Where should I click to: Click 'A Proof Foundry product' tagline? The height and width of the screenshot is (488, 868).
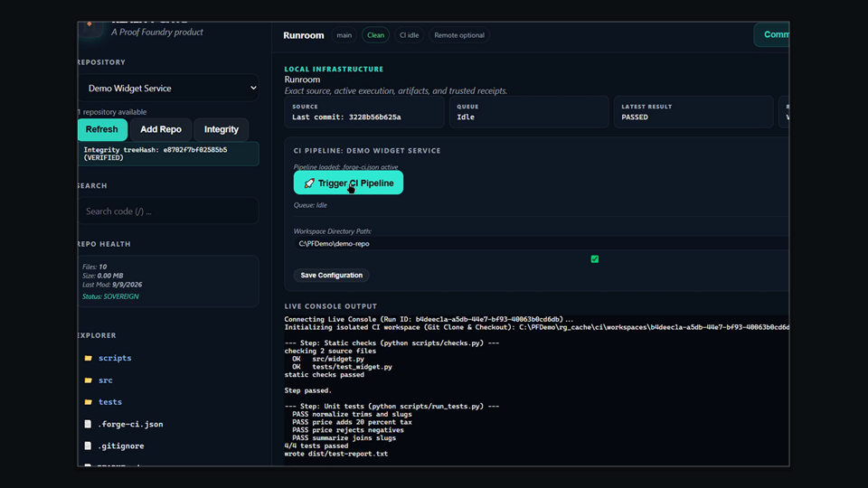point(157,33)
